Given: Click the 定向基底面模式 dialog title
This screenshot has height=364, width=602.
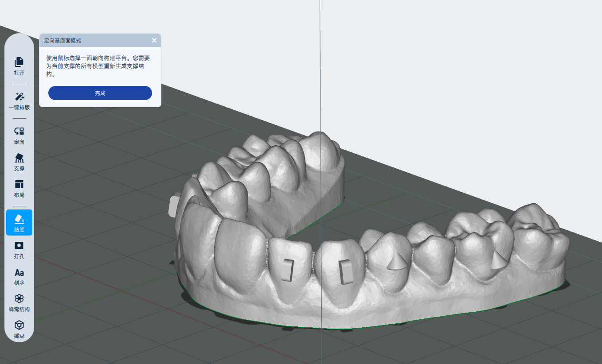Looking at the screenshot, I should tap(63, 40).
